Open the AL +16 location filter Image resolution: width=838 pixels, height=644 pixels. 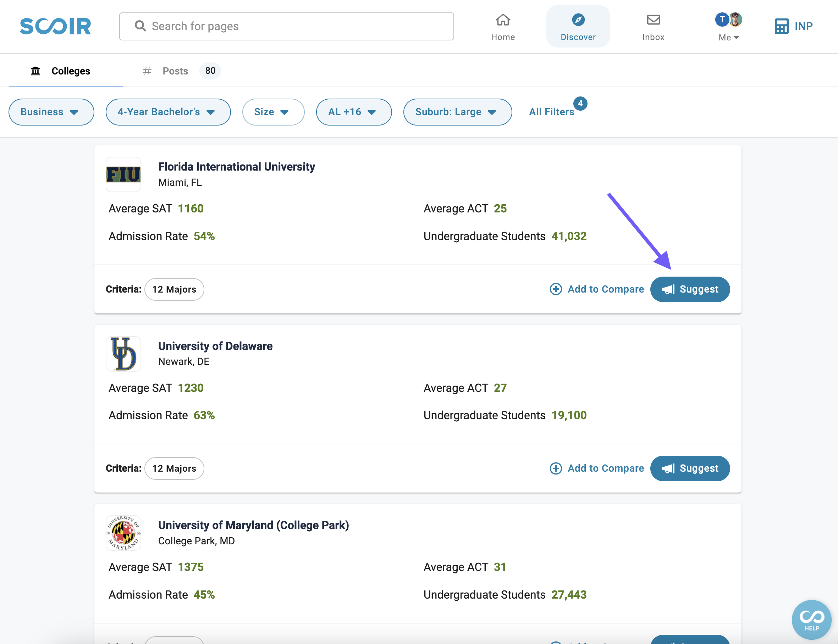pyautogui.click(x=354, y=112)
